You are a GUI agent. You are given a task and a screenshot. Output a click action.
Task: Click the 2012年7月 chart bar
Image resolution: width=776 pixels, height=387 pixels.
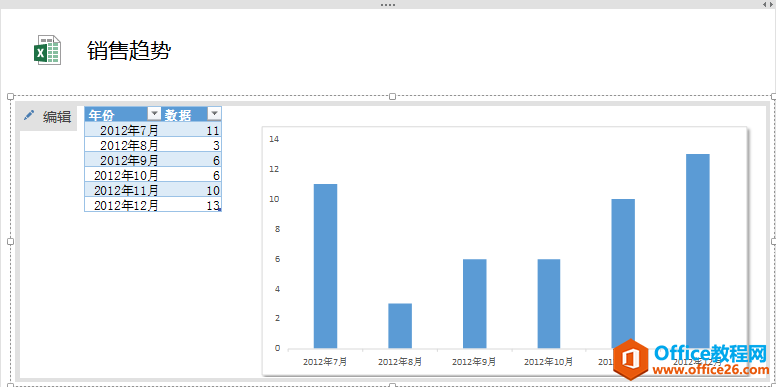[x=326, y=266]
